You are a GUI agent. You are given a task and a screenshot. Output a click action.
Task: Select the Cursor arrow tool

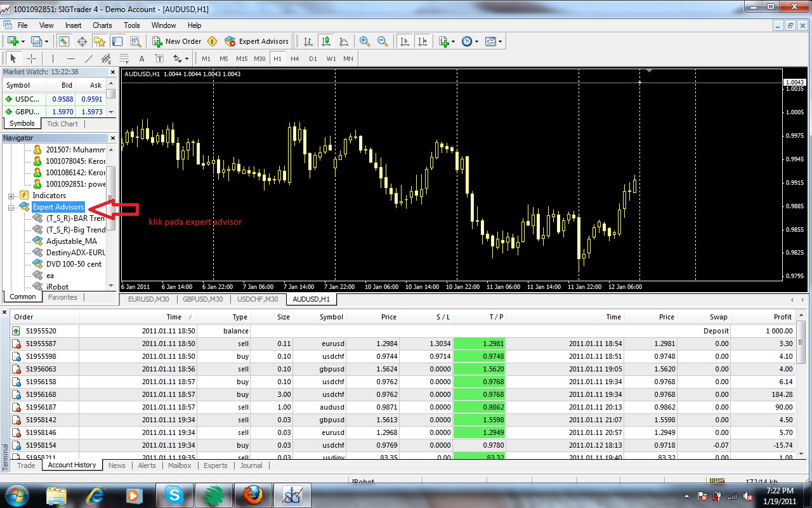13,58
